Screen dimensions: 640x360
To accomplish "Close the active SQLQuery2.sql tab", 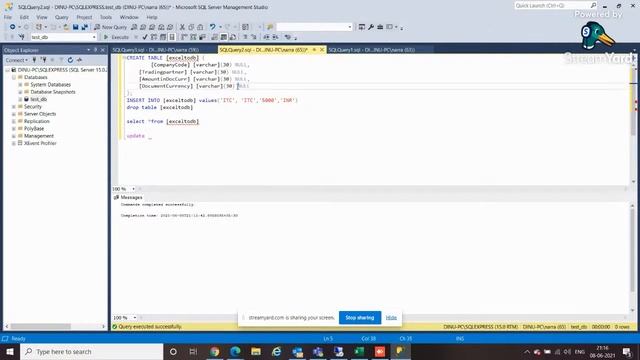I will (322, 50).
